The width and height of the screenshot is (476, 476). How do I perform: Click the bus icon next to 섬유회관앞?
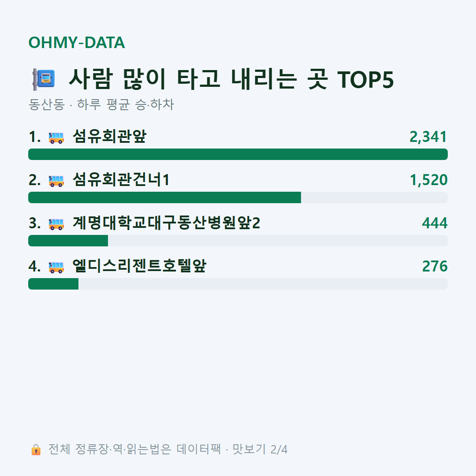tap(56, 137)
